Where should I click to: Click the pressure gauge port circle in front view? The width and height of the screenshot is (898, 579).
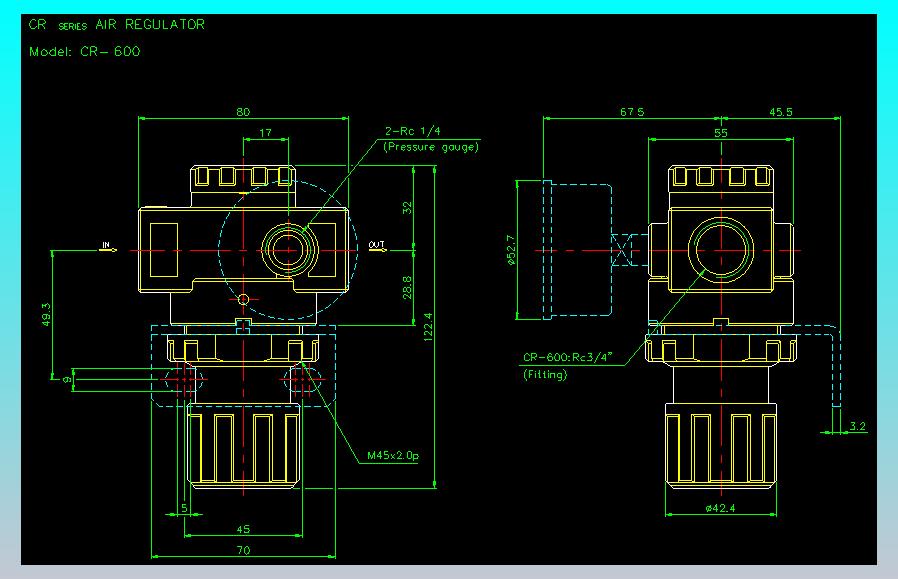[x=289, y=250]
